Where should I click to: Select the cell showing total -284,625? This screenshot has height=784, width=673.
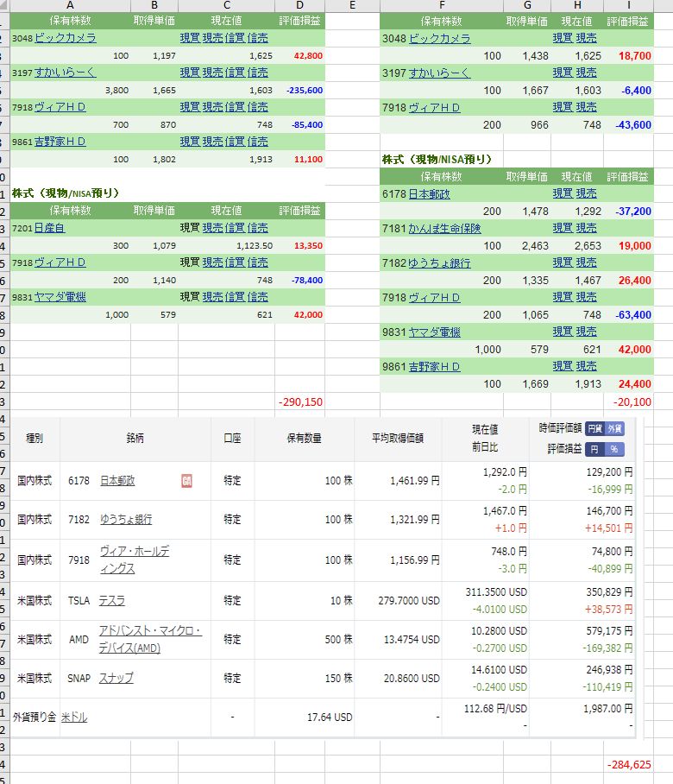click(x=628, y=764)
